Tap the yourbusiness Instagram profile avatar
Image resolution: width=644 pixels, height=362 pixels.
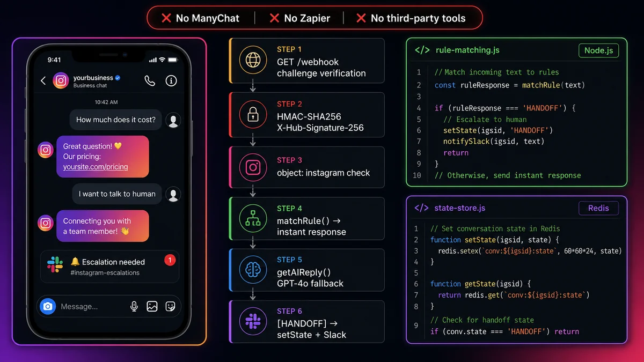pos(61,81)
